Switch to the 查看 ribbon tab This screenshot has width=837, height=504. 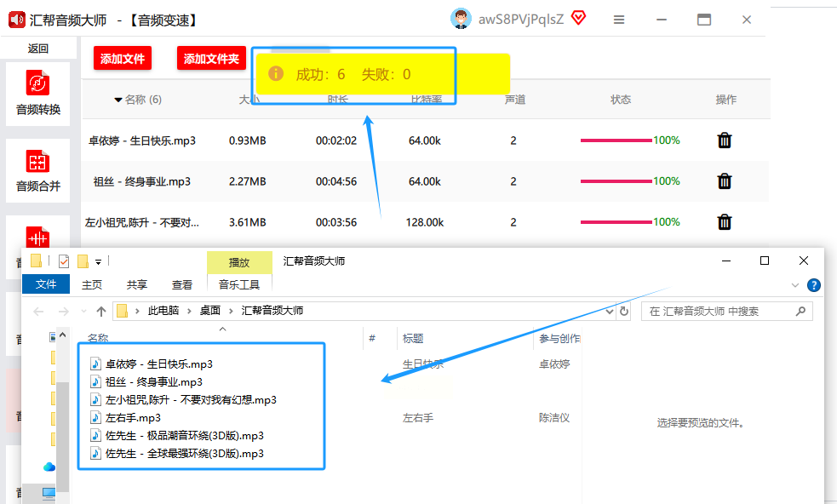[x=182, y=285]
